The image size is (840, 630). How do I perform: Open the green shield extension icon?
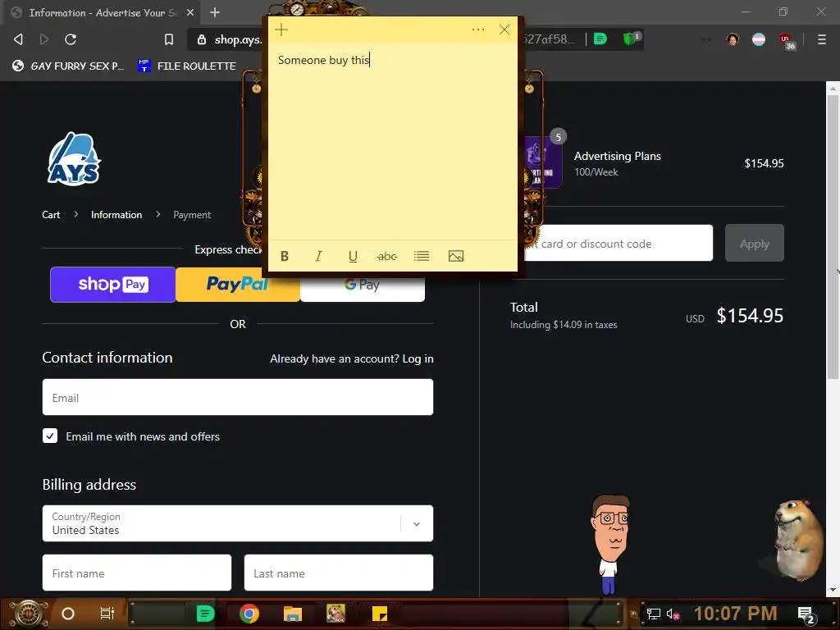[631, 39]
